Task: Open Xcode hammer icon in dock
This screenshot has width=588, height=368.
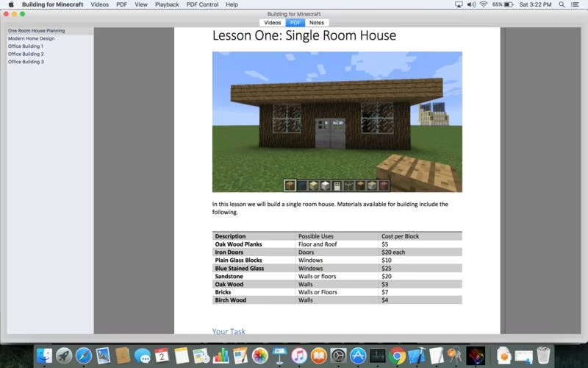Action: tap(417, 355)
